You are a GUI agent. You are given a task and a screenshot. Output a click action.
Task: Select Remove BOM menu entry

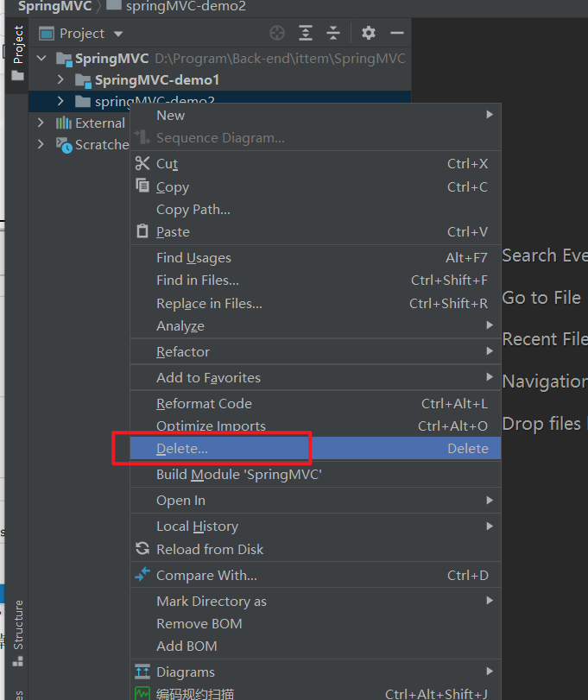315,623
